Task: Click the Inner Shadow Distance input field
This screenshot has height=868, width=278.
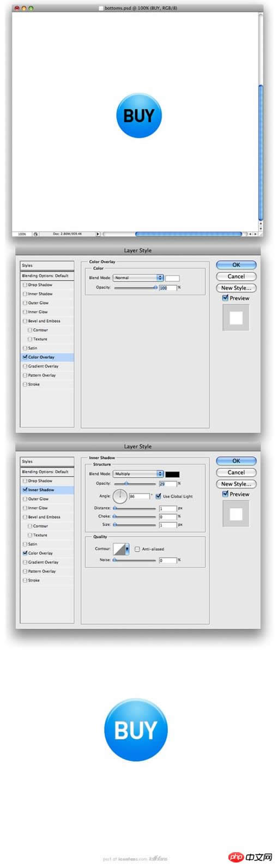Action: coord(168,508)
